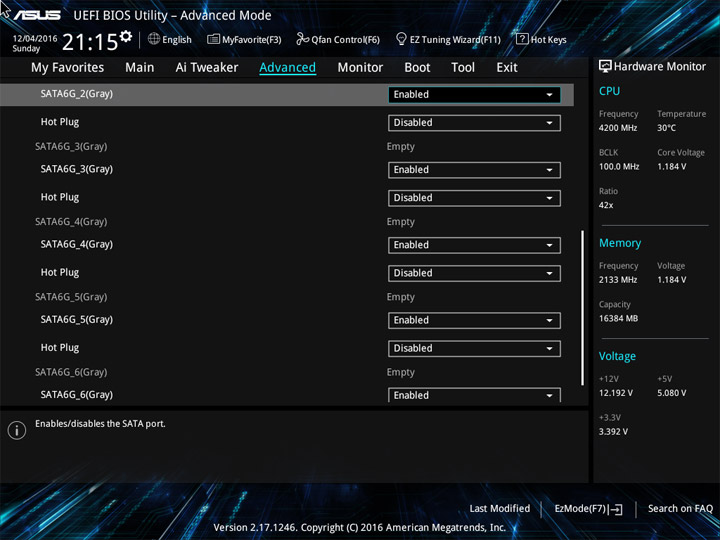The height and width of the screenshot is (540, 720).
Task: Open SATA6G_2(Gray) Enabled dropdown
Action: (x=474, y=95)
